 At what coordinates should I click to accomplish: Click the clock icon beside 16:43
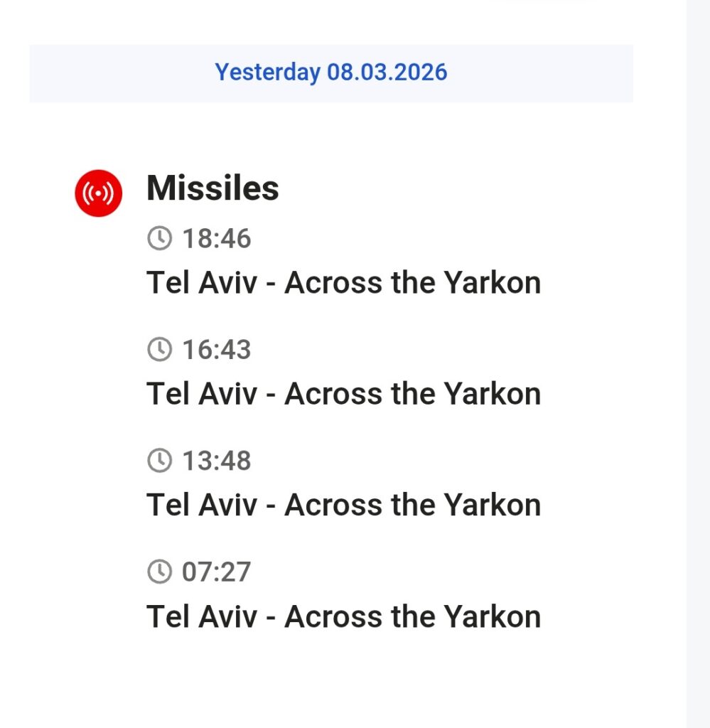point(159,349)
